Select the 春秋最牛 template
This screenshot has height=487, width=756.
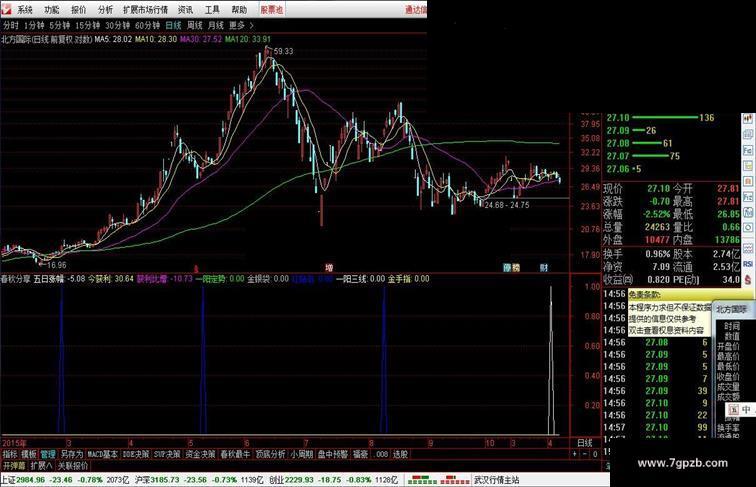tap(236, 454)
